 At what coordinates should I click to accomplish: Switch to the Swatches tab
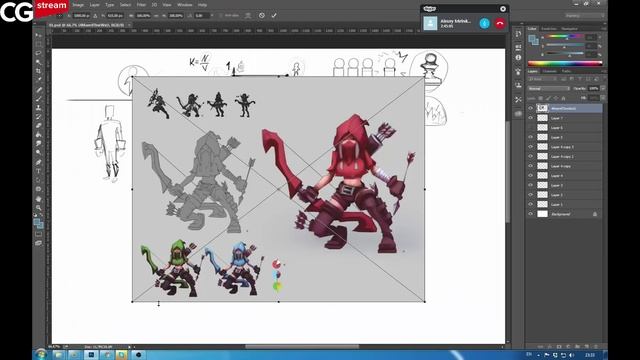[x=549, y=29]
